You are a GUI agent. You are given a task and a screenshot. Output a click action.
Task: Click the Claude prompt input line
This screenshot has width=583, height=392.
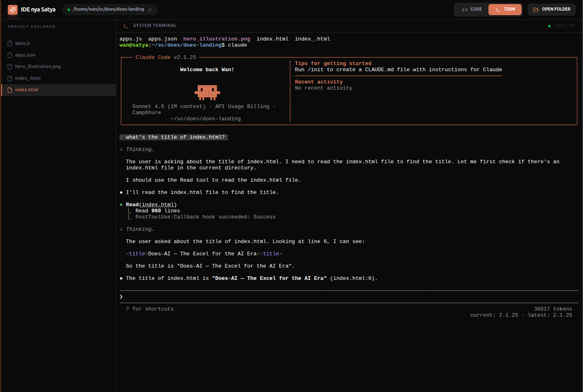click(348, 297)
